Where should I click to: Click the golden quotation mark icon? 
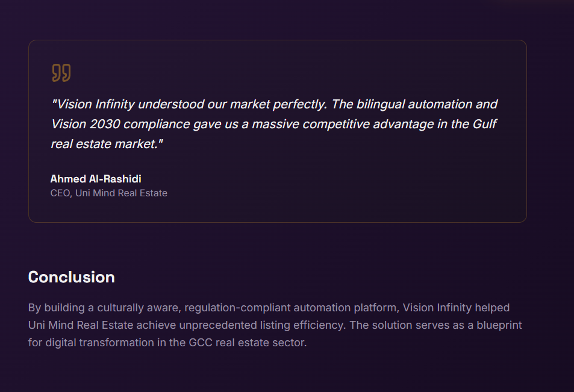pyautogui.click(x=61, y=73)
